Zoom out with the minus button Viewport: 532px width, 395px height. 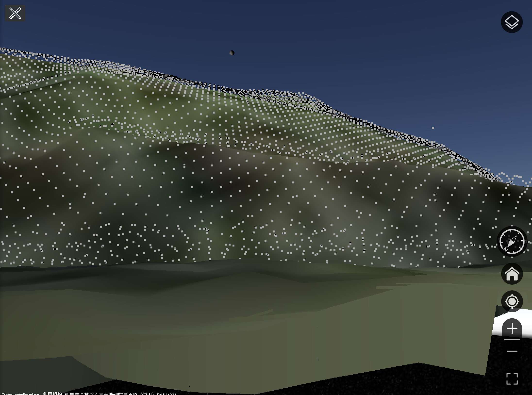click(x=512, y=351)
